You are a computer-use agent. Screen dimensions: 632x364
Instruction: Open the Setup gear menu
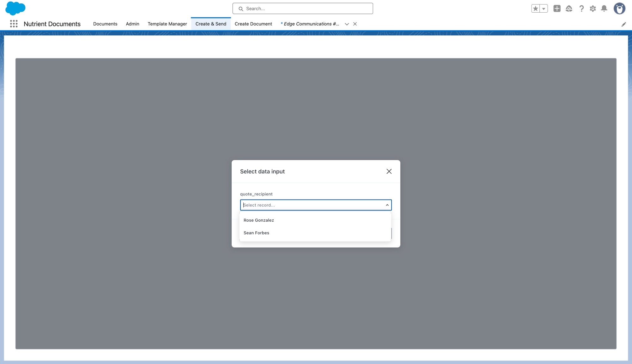click(x=593, y=9)
